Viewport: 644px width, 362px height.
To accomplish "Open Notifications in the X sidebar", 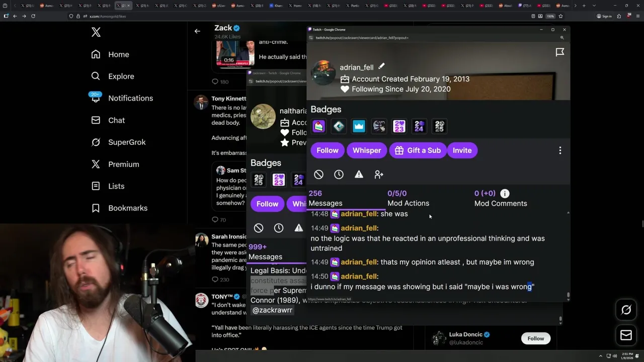I will tap(122, 98).
